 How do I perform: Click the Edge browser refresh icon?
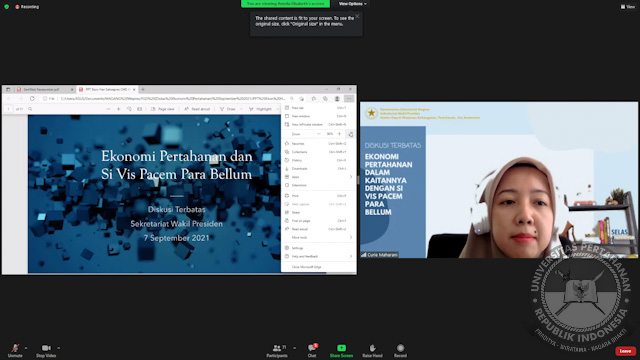point(32,98)
